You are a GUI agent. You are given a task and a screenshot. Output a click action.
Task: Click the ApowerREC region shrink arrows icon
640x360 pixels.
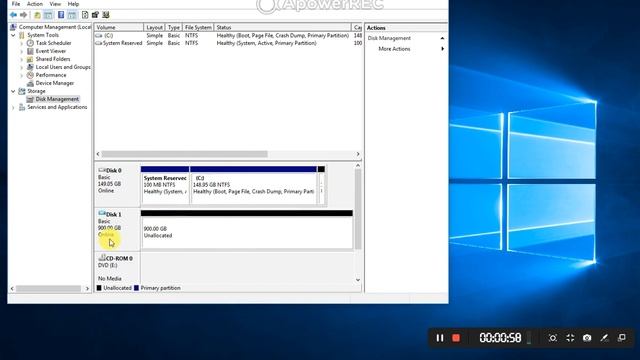pos(570,338)
